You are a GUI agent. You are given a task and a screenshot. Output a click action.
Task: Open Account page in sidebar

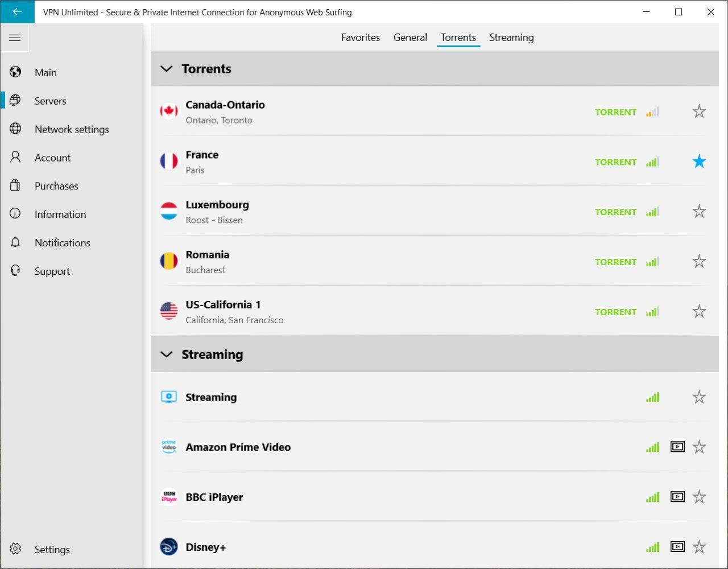[72, 158]
